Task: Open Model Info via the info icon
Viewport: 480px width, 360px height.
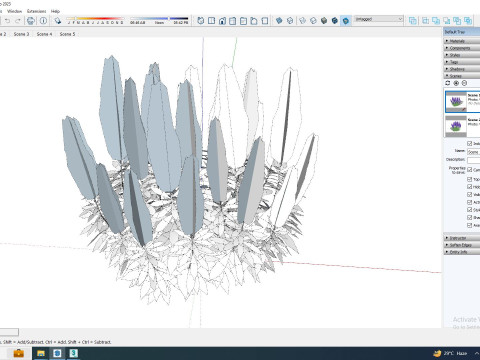Action: (43, 21)
